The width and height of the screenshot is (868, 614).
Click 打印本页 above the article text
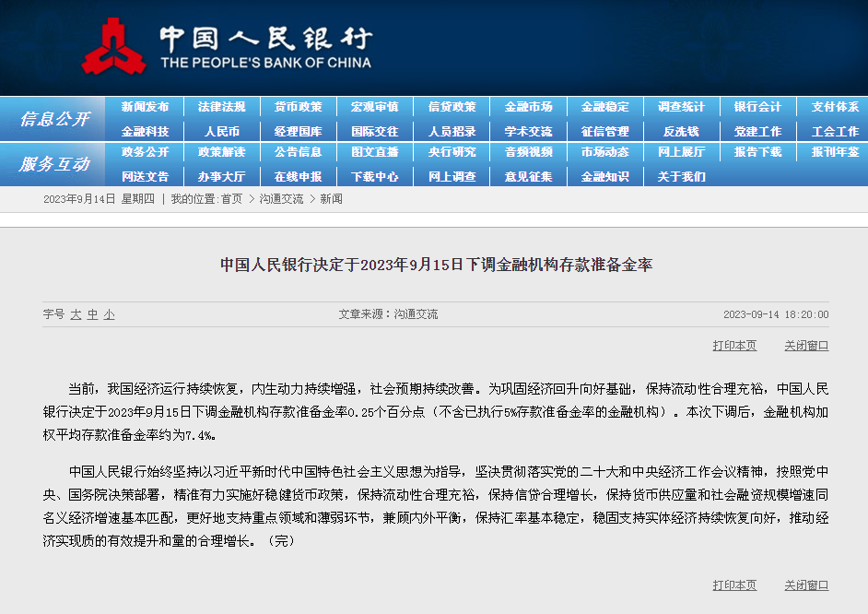click(x=734, y=346)
